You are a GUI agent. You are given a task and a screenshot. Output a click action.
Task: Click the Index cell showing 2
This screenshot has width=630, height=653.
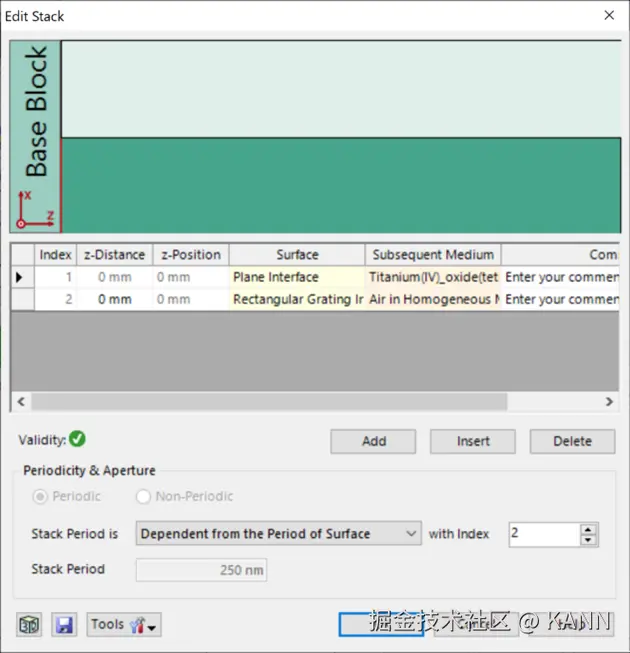(55, 299)
